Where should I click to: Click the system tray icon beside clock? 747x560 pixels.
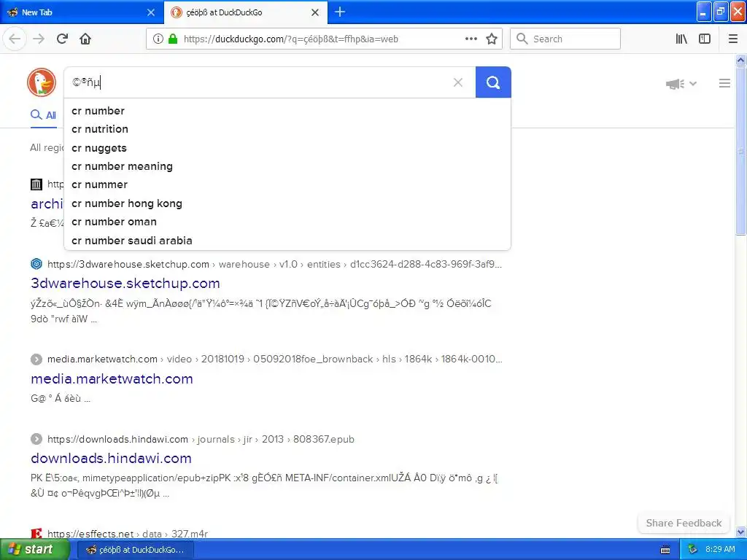692,550
